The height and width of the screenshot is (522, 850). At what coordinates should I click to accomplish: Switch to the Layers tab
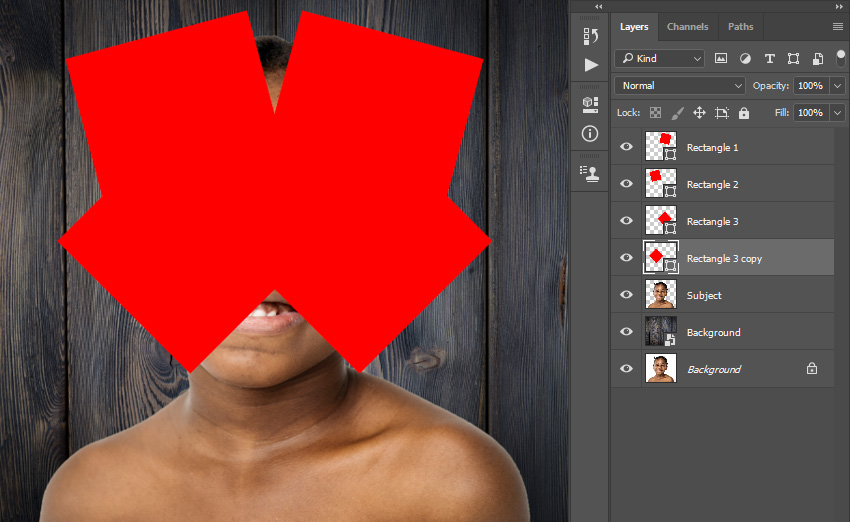(x=634, y=27)
